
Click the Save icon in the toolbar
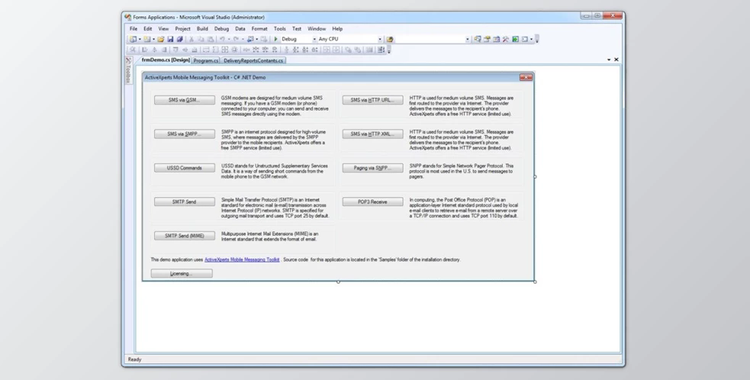coord(170,39)
